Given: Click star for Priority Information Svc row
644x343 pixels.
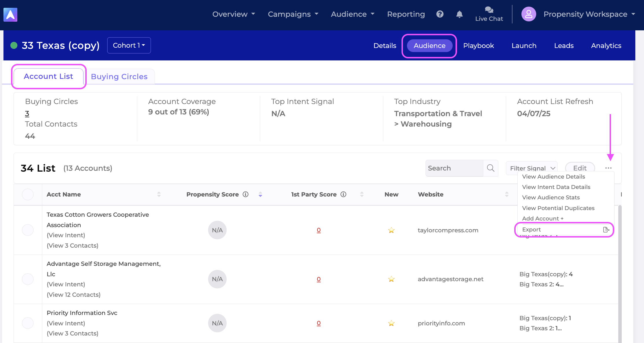Looking at the screenshot, I should pos(391,323).
